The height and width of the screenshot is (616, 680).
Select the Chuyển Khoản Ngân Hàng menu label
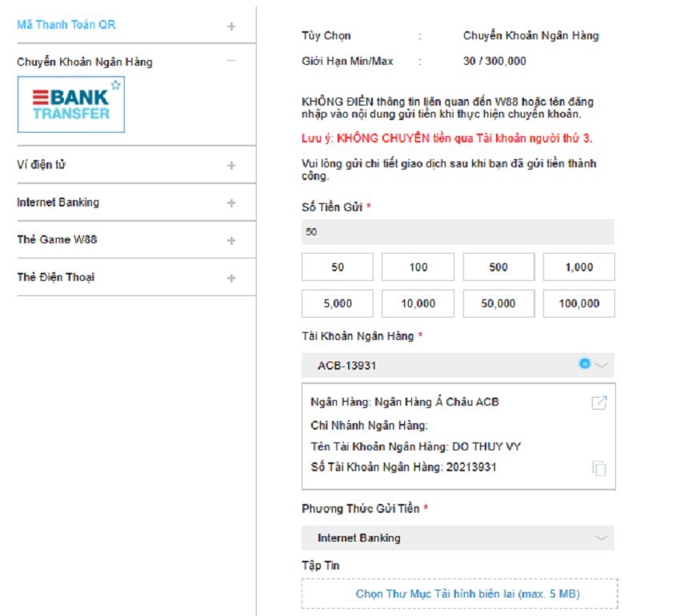click(85, 62)
